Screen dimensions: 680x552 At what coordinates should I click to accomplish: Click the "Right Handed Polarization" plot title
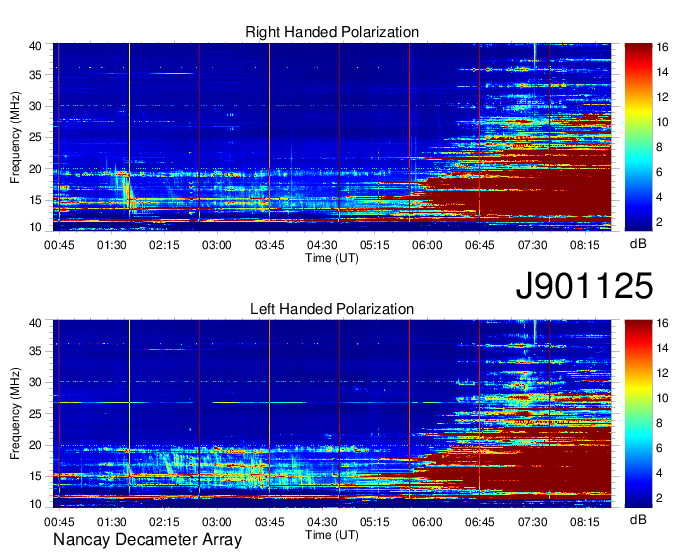(332, 32)
